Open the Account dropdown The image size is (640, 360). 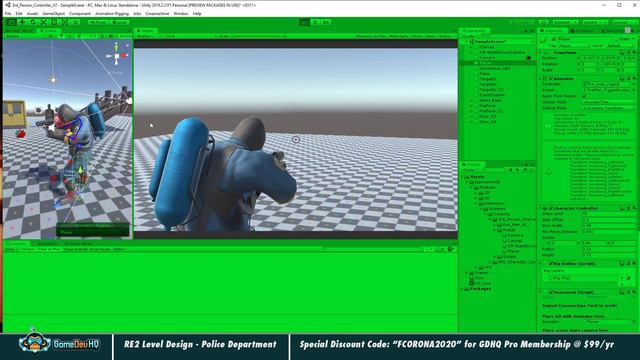click(565, 22)
